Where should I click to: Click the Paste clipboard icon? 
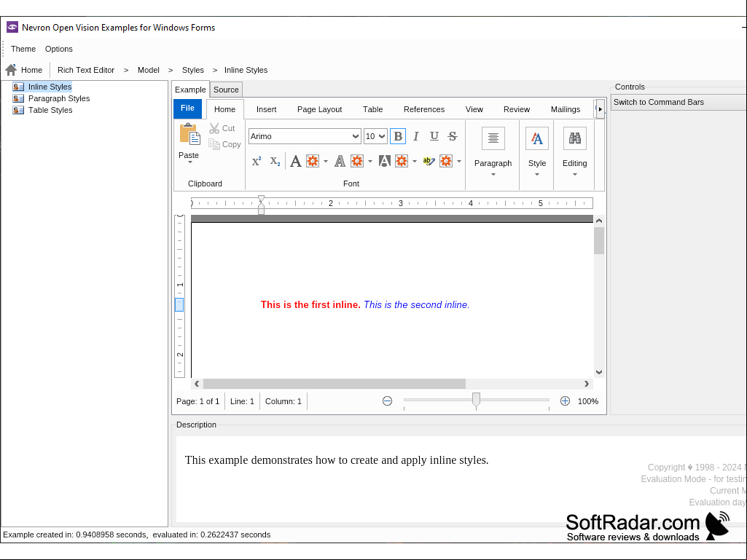tap(189, 134)
